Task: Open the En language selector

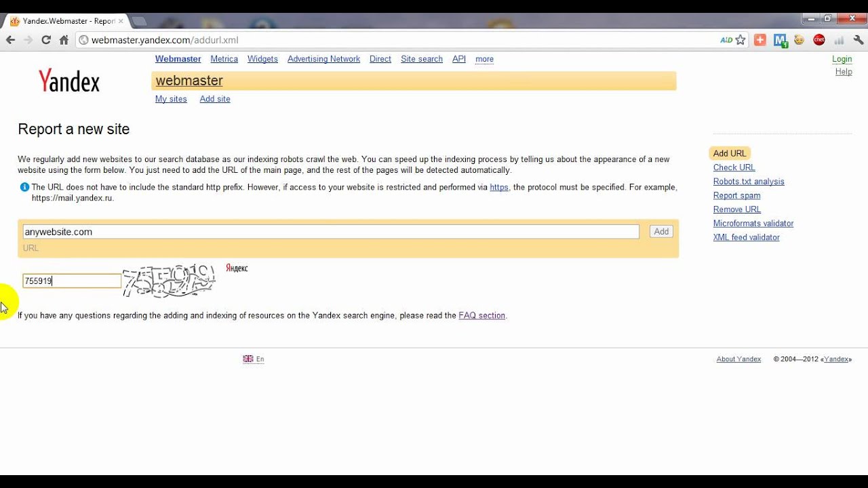Action: (260, 359)
